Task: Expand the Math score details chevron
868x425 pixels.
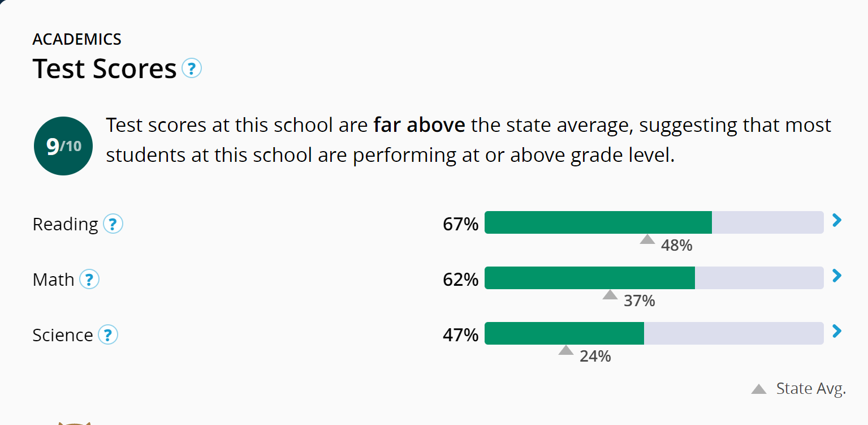Action: pos(837,276)
